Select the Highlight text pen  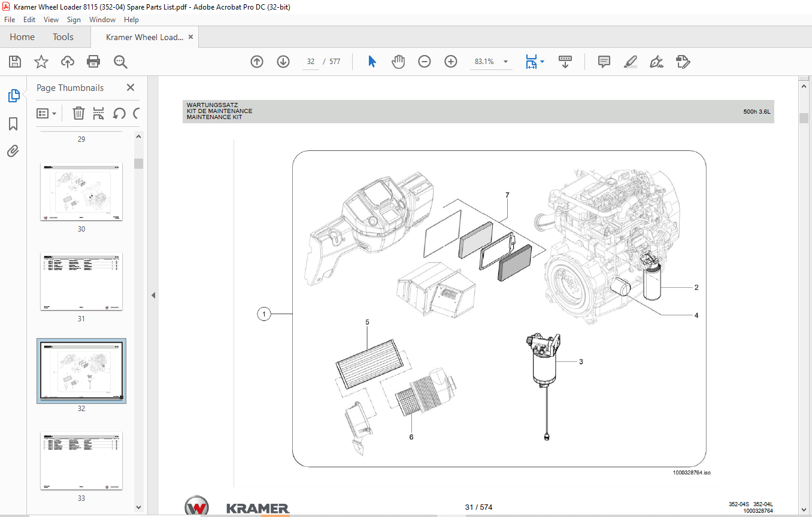(630, 62)
